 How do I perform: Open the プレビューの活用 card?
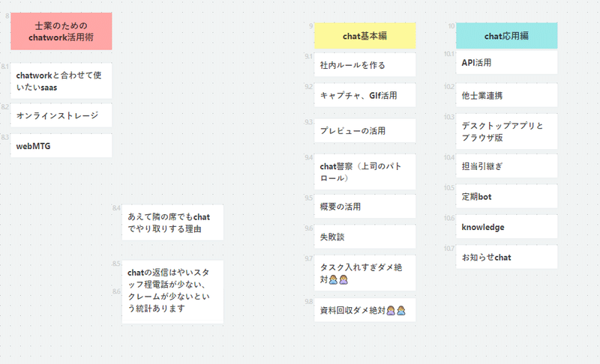tap(365, 130)
